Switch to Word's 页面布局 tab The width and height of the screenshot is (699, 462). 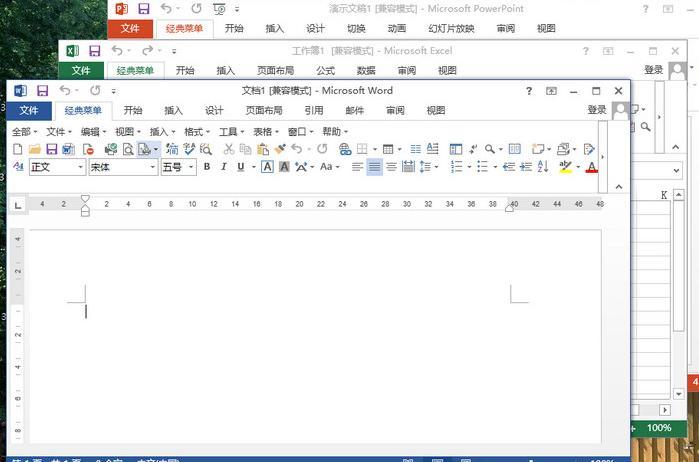pyautogui.click(x=264, y=110)
